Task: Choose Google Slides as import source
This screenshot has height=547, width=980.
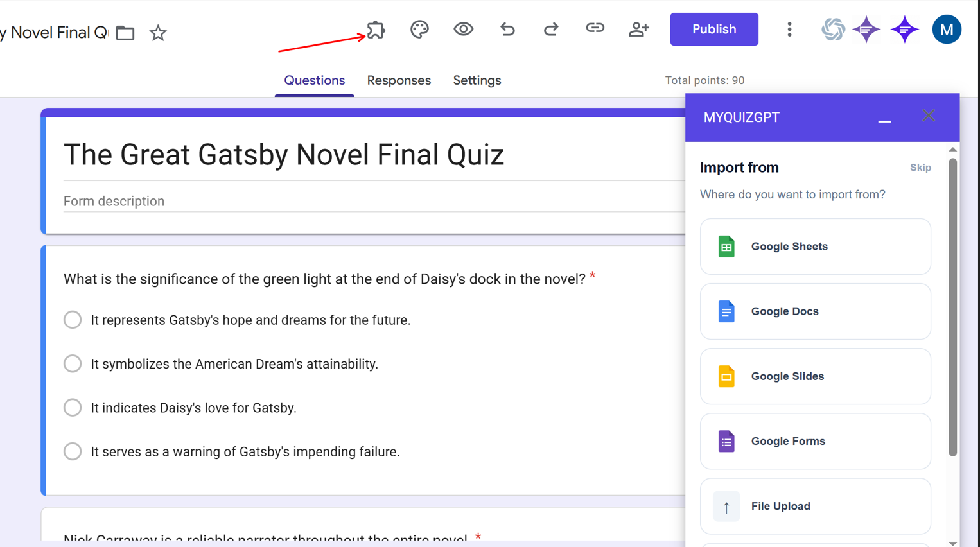Action: (x=816, y=376)
